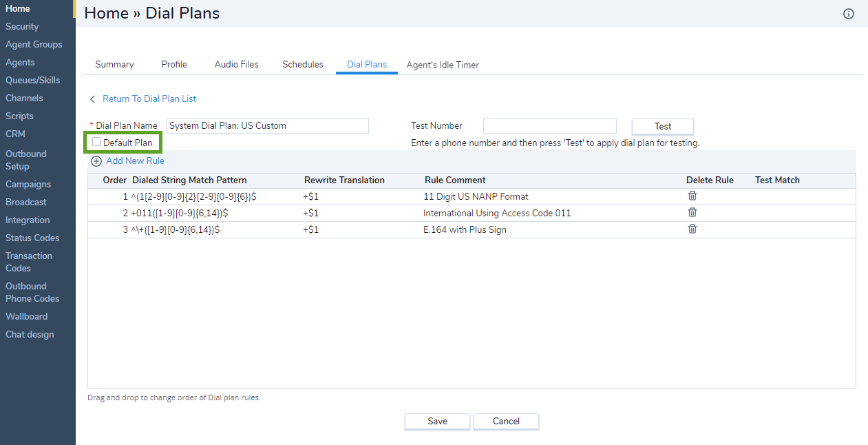Click the Test button

tap(663, 126)
